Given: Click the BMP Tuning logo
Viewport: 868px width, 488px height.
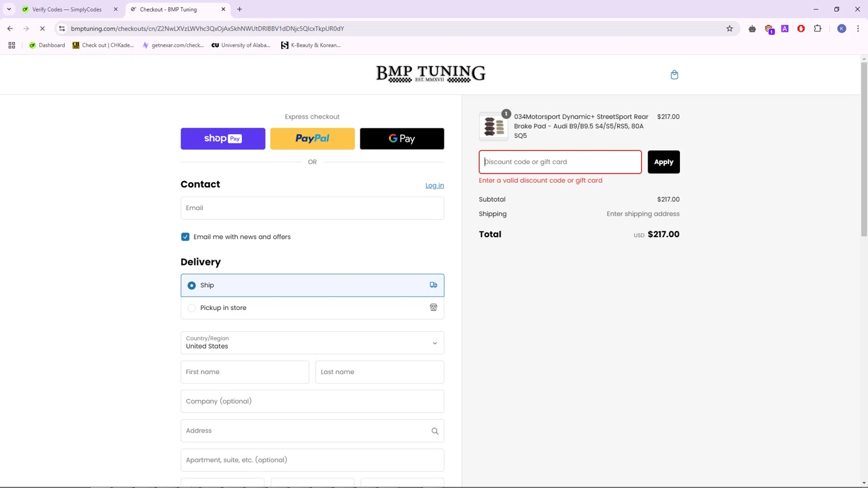Looking at the screenshot, I should tap(431, 74).
